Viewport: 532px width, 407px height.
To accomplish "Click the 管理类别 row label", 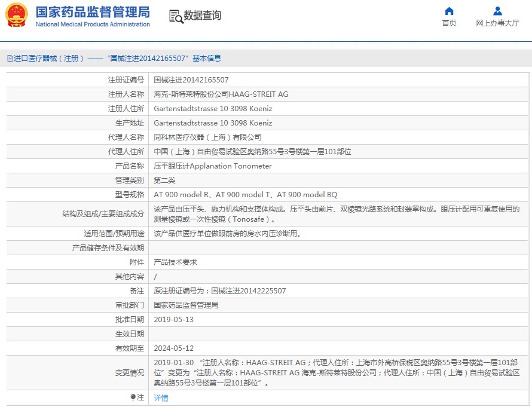I will tap(130, 180).
